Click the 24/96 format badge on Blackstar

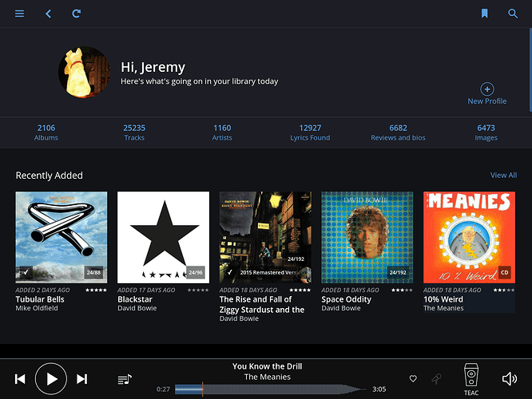tap(196, 273)
